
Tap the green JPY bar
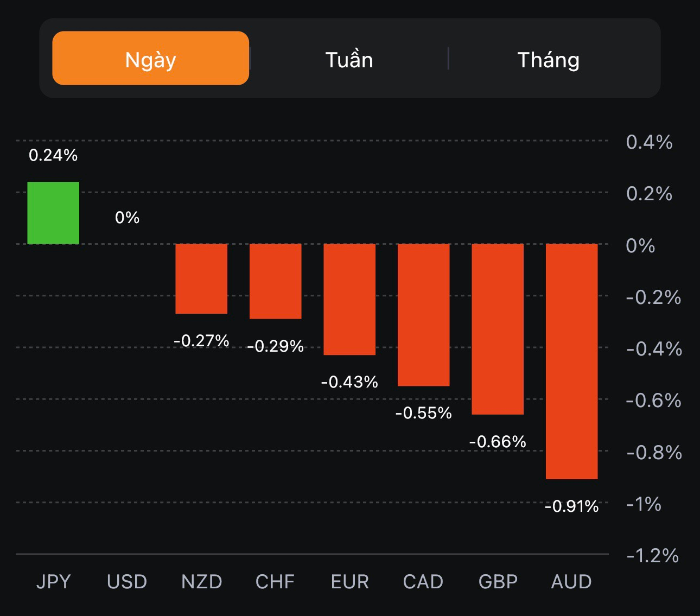(53, 213)
